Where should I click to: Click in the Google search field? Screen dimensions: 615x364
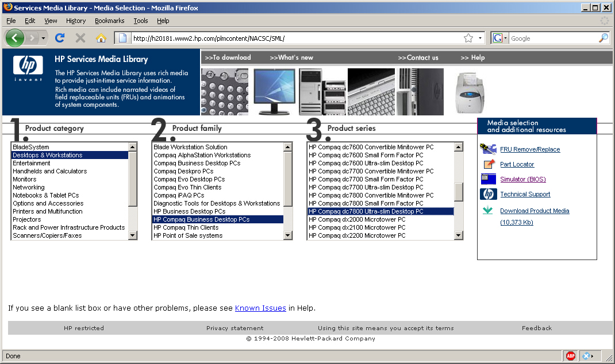click(552, 38)
